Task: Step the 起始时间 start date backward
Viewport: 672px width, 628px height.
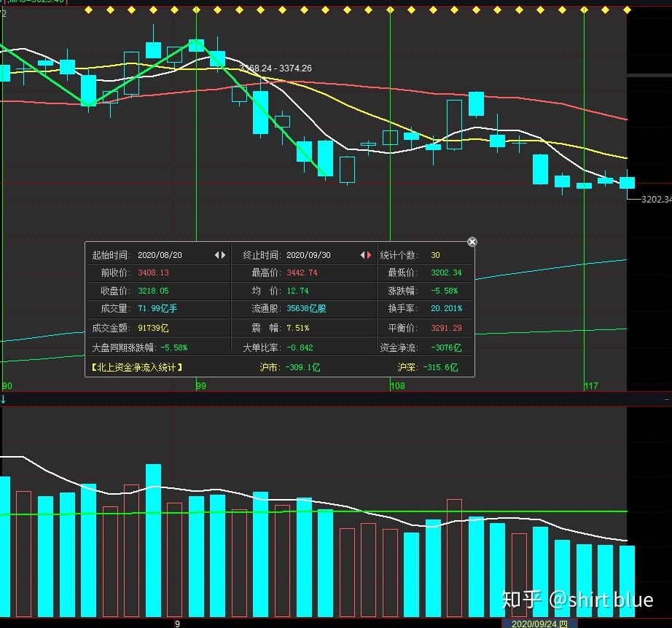Action: 217,255
